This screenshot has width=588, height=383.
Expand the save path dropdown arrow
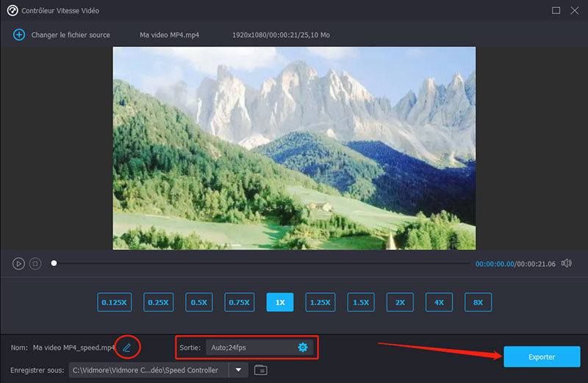pyautogui.click(x=239, y=370)
